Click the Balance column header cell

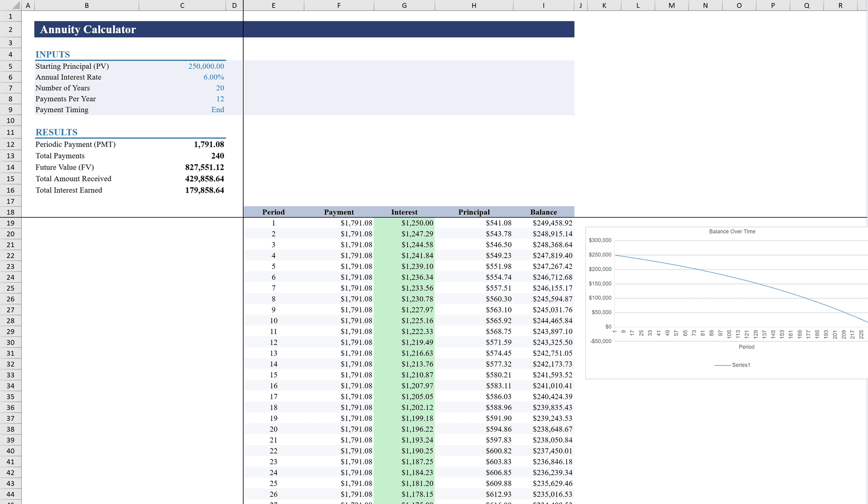coord(544,212)
